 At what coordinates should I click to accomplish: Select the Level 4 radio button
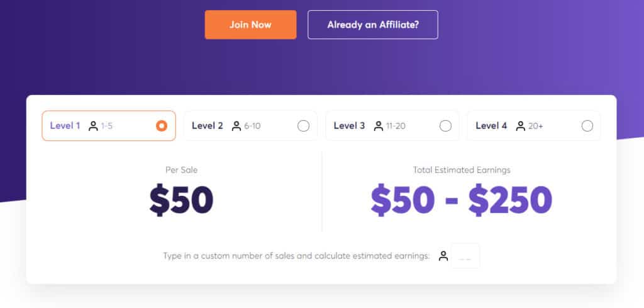pyautogui.click(x=587, y=126)
